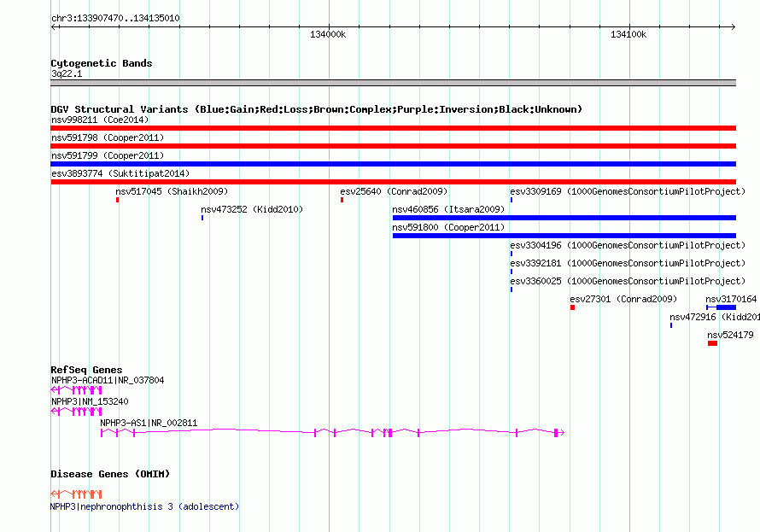The height and width of the screenshot is (532, 760).
Task: Click the 134000k ruler label
Action: point(328,34)
